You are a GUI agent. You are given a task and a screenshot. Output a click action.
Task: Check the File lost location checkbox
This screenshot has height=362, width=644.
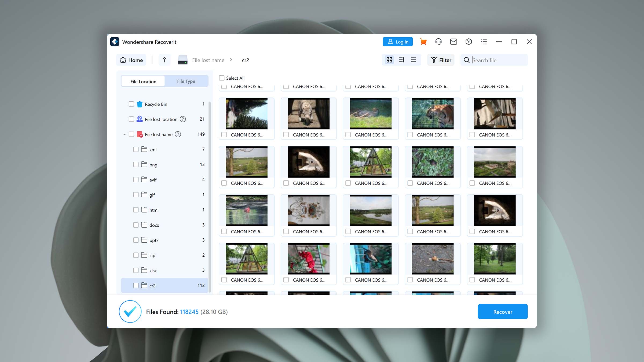[131, 119]
